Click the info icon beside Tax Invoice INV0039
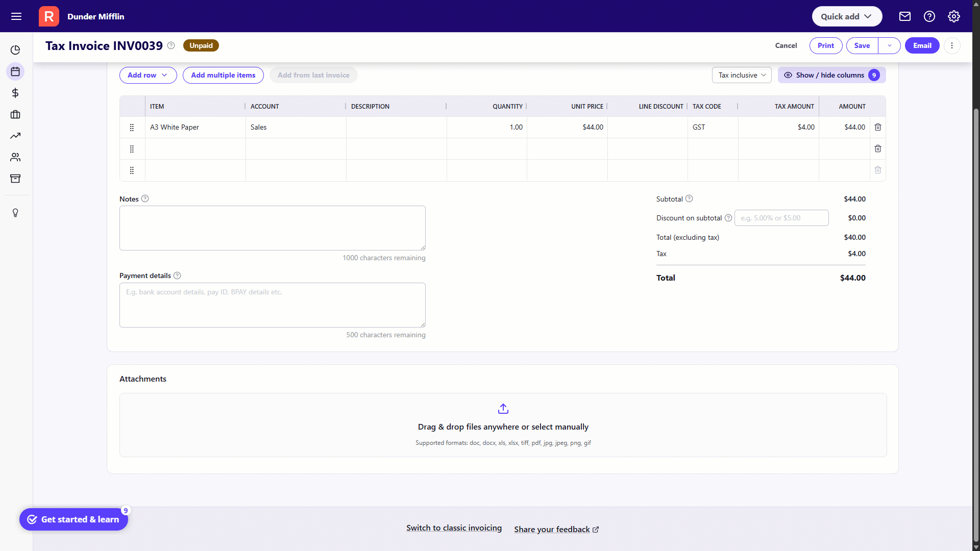This screenshot has height=551, width=980. pyautogui.click(x=171, y=45)
